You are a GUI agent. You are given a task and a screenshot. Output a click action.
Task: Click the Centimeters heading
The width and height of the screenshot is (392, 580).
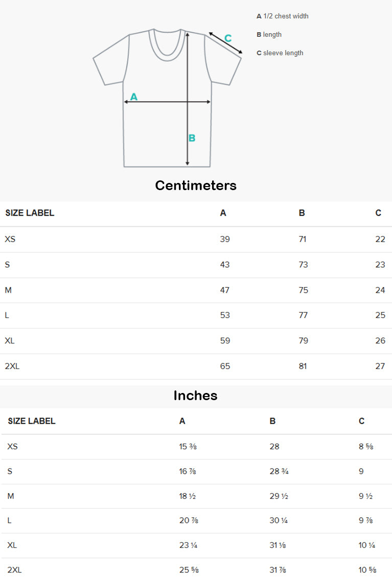196,185
